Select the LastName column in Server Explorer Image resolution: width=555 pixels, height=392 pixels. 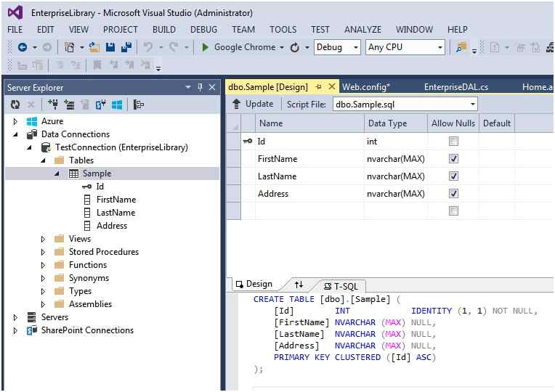click(x=116, y=213)
